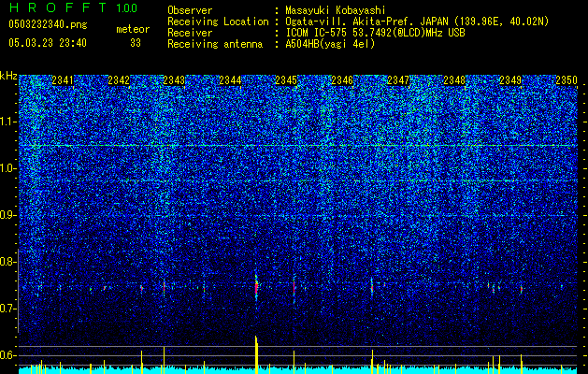This screenshot has width=588, height=374.
Task: Click the 'Observer' field label
Action: tap(190, 10)
